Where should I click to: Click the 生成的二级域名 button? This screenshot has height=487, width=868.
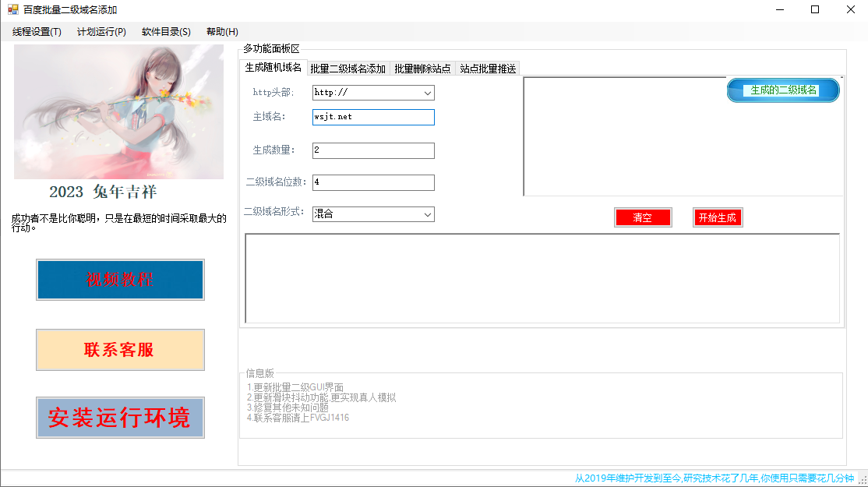[x=782, y=90]
